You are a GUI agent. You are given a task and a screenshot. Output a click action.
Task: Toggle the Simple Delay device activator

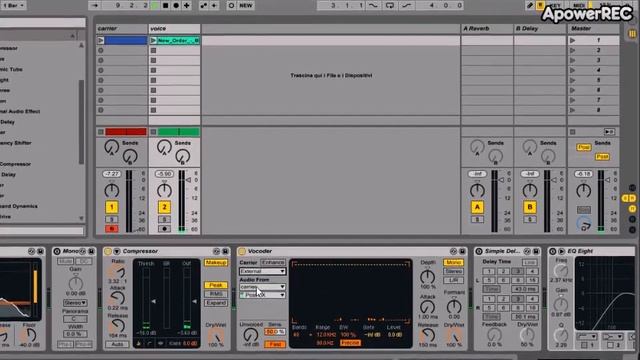(x=479, y=251)
